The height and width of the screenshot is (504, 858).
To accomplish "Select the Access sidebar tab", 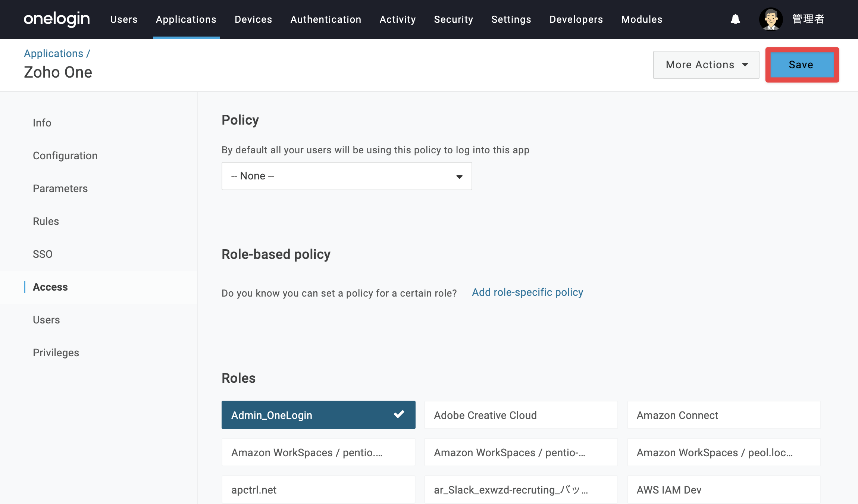I will click(x=50, y=287).
